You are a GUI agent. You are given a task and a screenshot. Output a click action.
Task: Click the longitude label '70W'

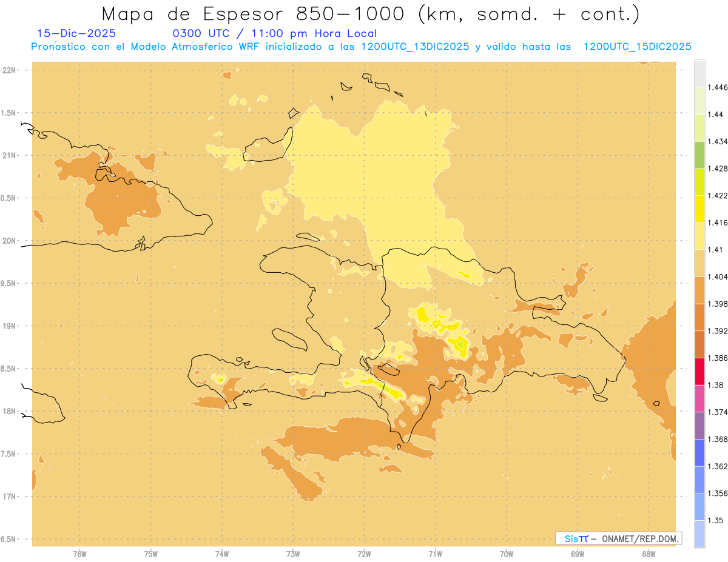click(x=507, y=554)
